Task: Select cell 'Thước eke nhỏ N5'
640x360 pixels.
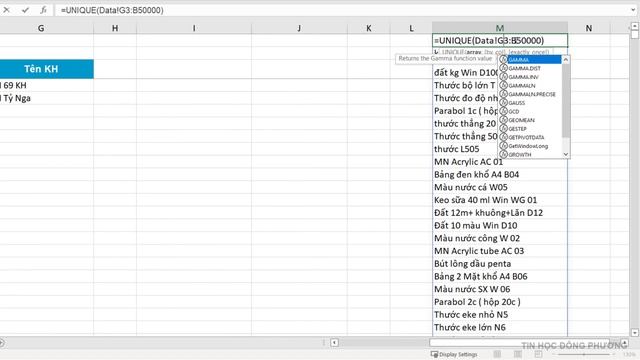Action: (500, 314)
